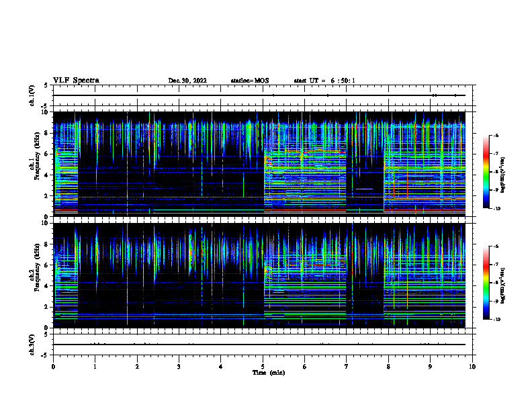Click the "ch.3(V)" waveform axis label

coord(32,345)
